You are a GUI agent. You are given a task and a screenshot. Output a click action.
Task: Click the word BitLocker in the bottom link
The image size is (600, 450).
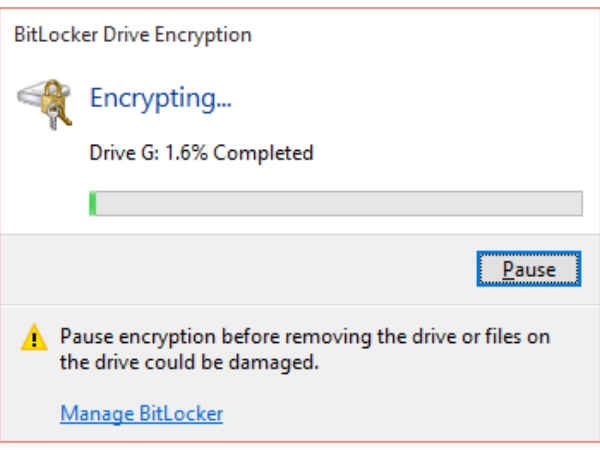pyautogui.click(x=181, y=414)
